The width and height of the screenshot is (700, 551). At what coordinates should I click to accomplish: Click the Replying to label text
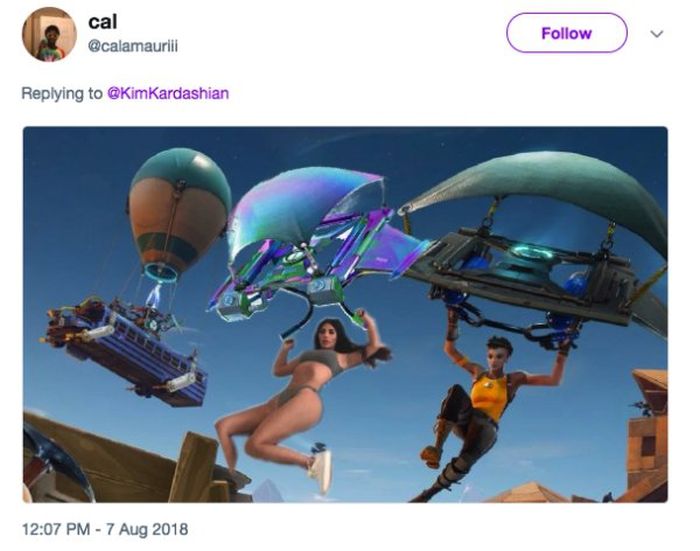pyautogui.click(x=62, y=93)
